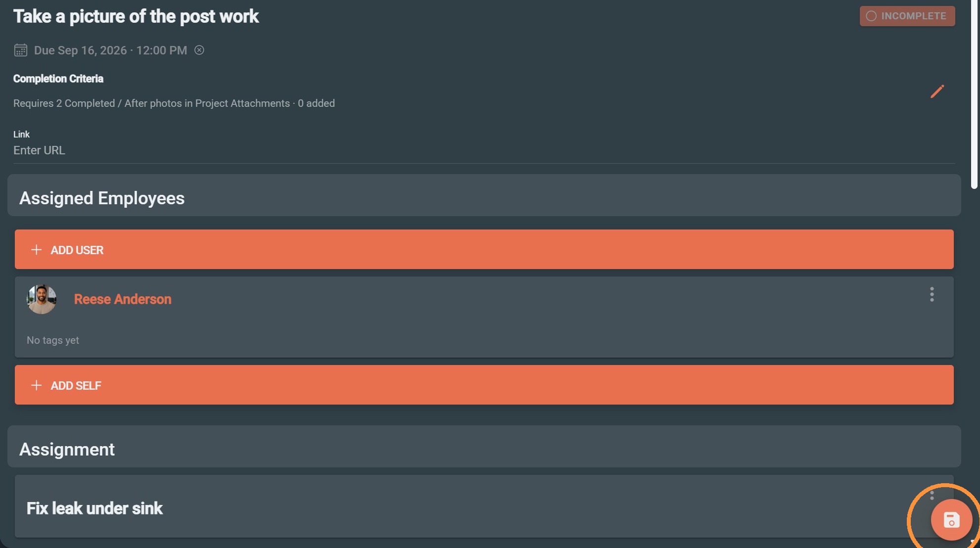Click the floating save disk icon
Image resolution: width=980 pixels, height=548 pixels.
pos(951,520)
